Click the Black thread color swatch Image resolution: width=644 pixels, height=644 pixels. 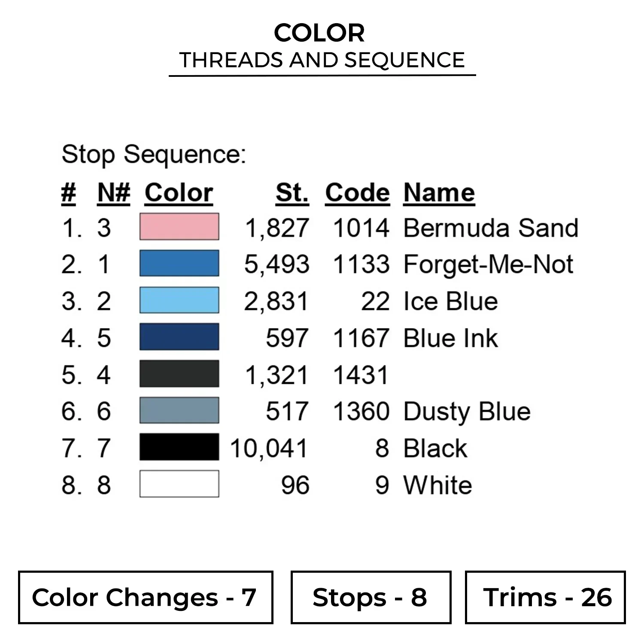point(179,447)
